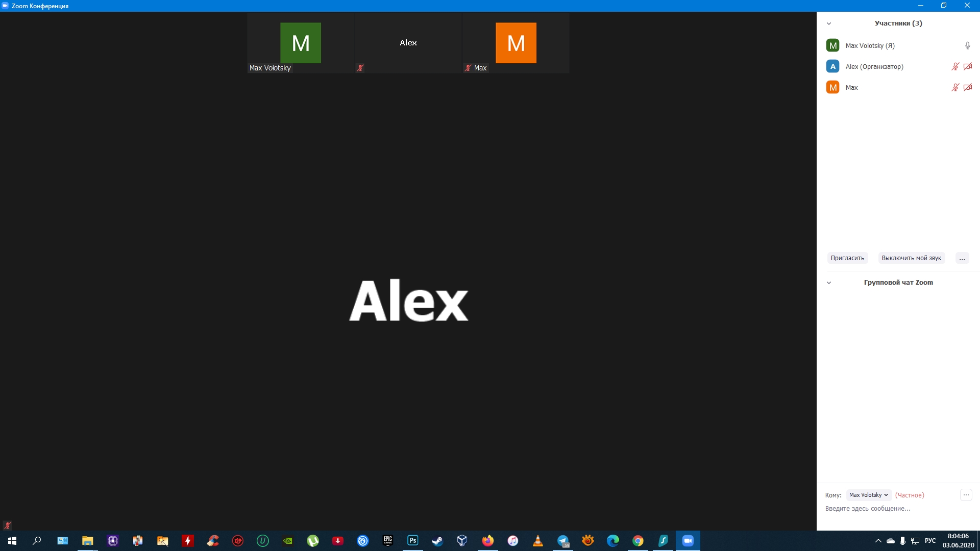Viewport: 980px width, 551px height.
Task: Open Telegram from the taskbar
Action: (562, 541)
